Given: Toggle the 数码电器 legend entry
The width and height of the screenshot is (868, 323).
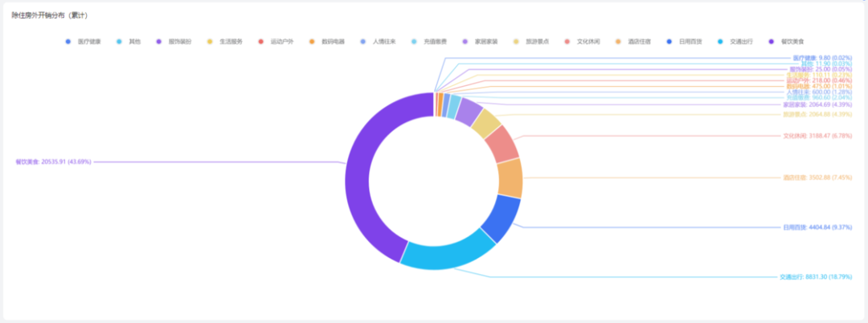Looking at the screenshot, I should pyautogui.click(x=326, y=42).
